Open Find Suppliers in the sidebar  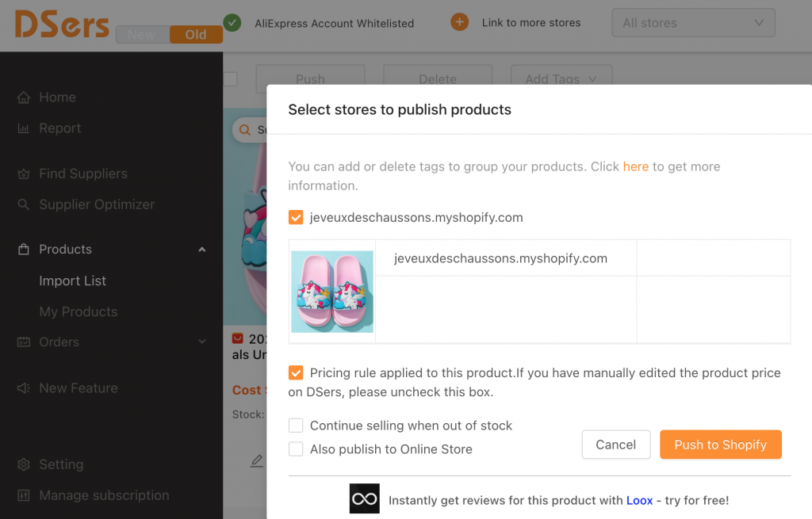click(x=83, y=174)
